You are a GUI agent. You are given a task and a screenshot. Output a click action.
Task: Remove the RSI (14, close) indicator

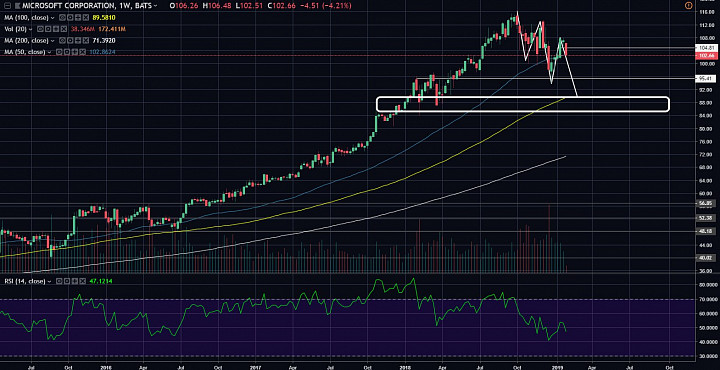pos(83,281)
